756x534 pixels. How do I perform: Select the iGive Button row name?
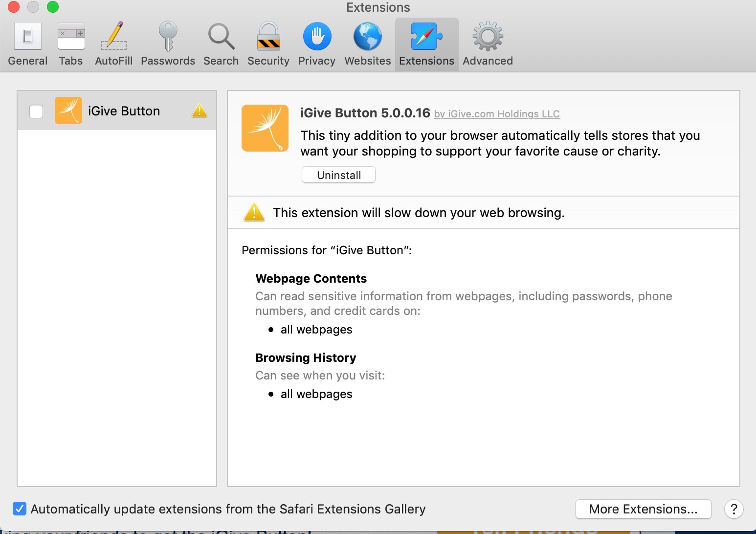point(124,111)
